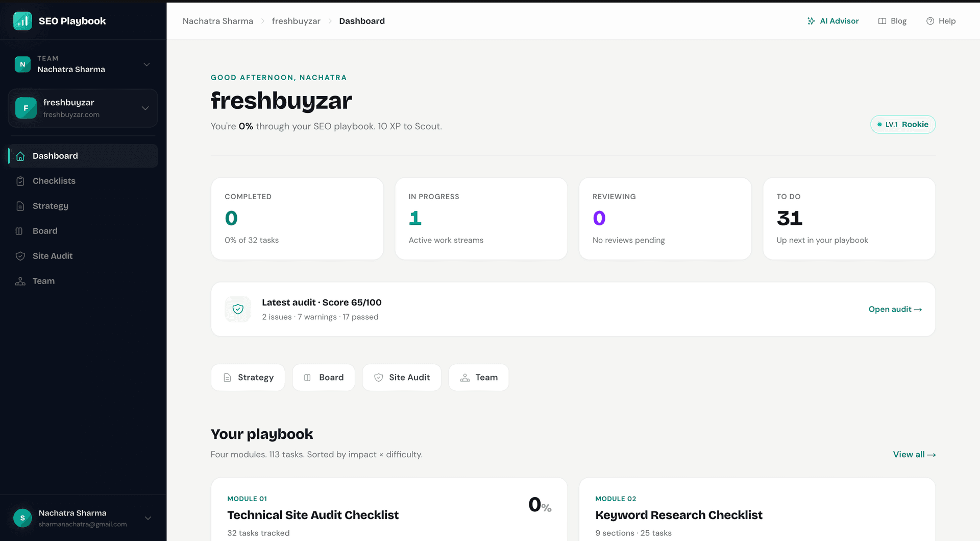Follow the Open audit link
Image resolution: width=980 pixels, height=541 pixels.
(x=895, y=310)
